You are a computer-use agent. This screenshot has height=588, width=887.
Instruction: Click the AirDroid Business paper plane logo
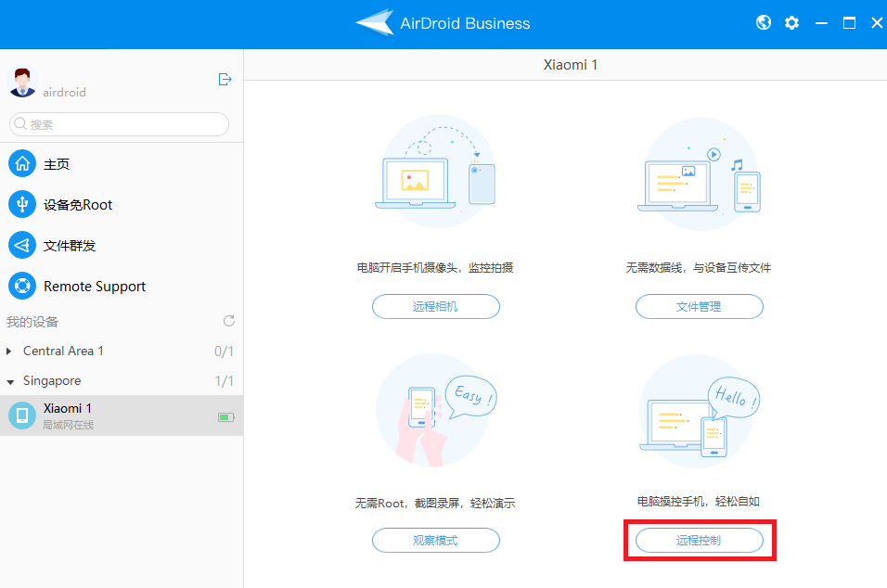[375, 22]
